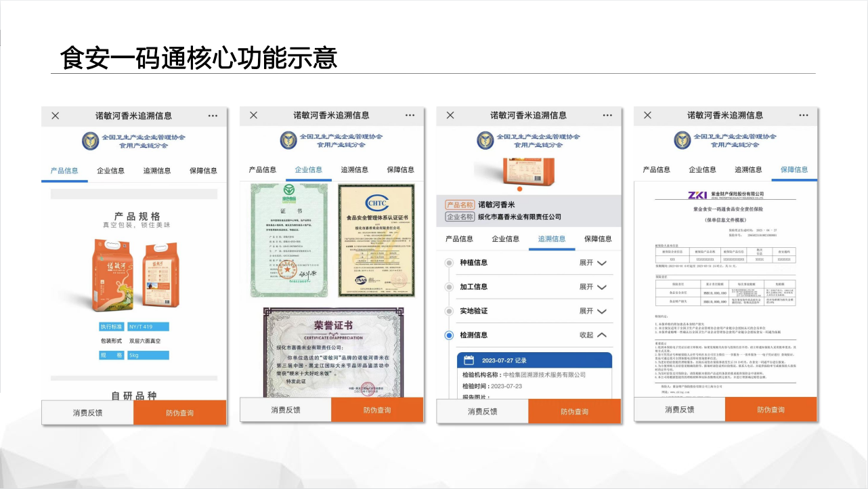Screen dimensions: 868x489
Task: Open the three-dot menu on first phone screen
Action: [x=213, y=116]
